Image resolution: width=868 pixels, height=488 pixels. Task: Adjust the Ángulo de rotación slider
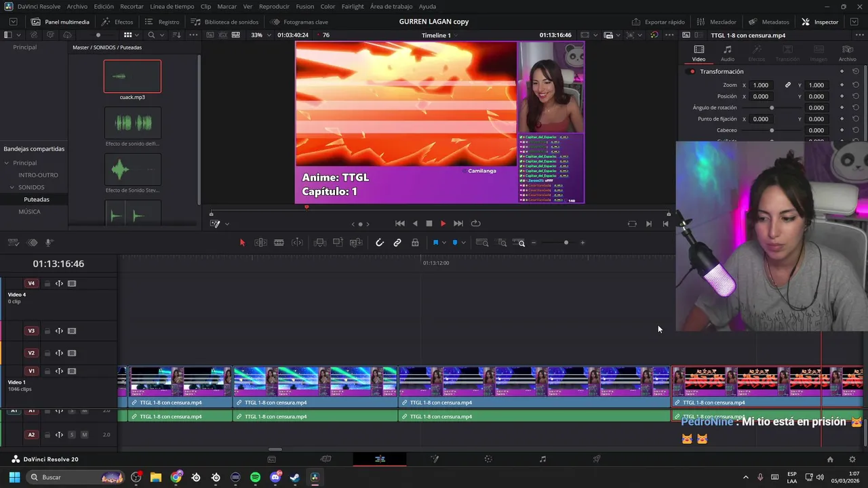tap(772, 108)
